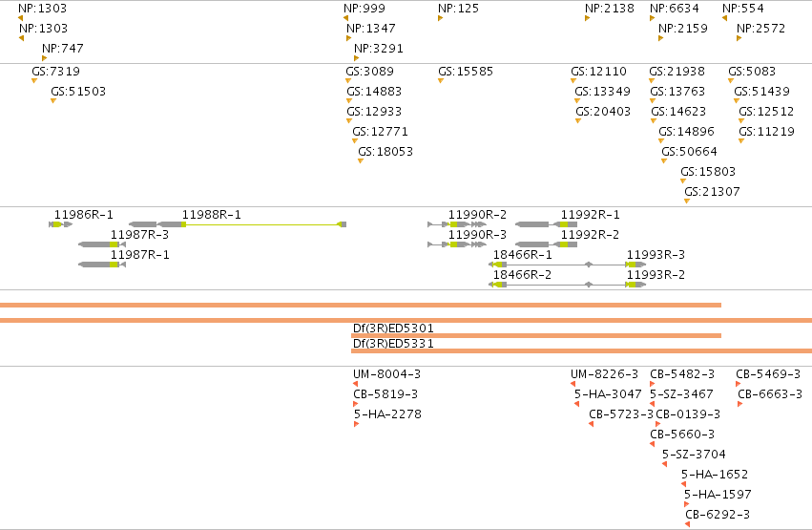Select the NP:747 insertion marker
This screenshot has height=530, width=812.
[45, 58]
